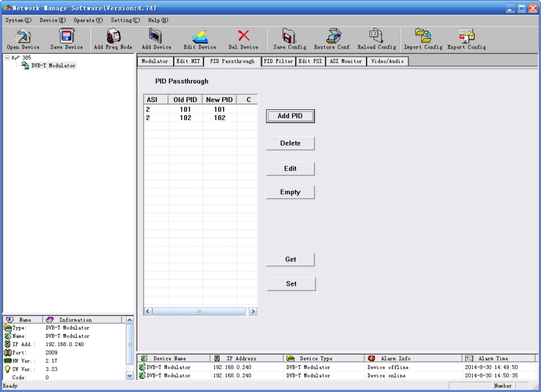This screenshot has width=541, height=392.
Task: Click the Add Freq Node icon
Action: pyautogui.click(x=113, y=36)
